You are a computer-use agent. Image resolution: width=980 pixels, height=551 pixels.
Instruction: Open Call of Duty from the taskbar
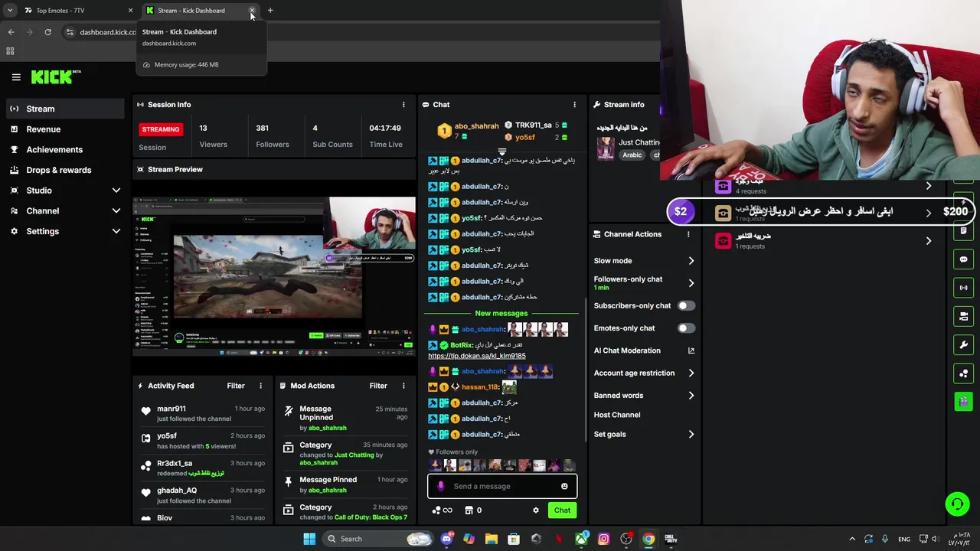pos(671,539)
